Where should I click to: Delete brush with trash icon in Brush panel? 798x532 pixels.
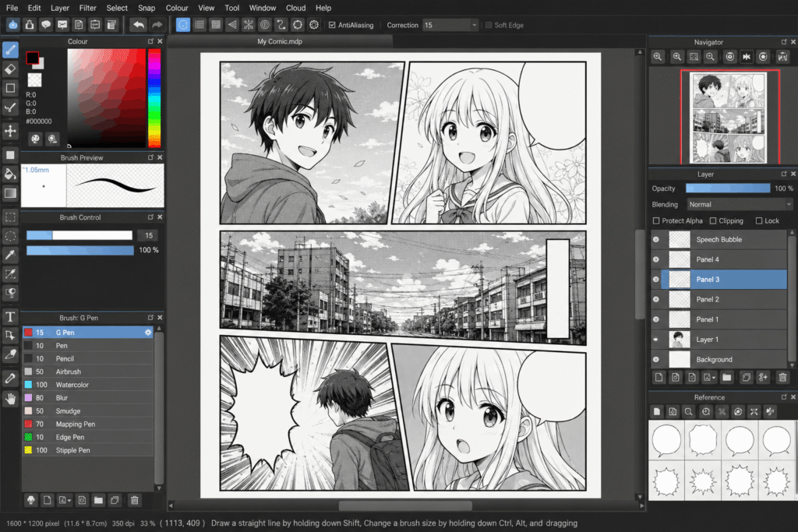click(x=134, y=500)
